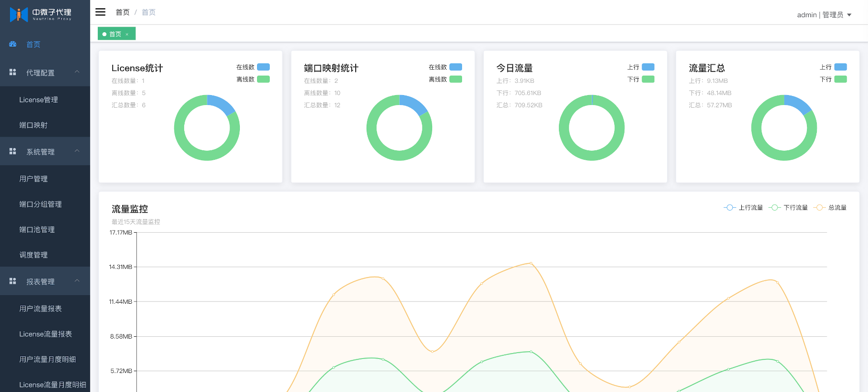Click the 最近15天流量监控 subtitle
Screen dimensions: 868x392
(x=136, y=222)
